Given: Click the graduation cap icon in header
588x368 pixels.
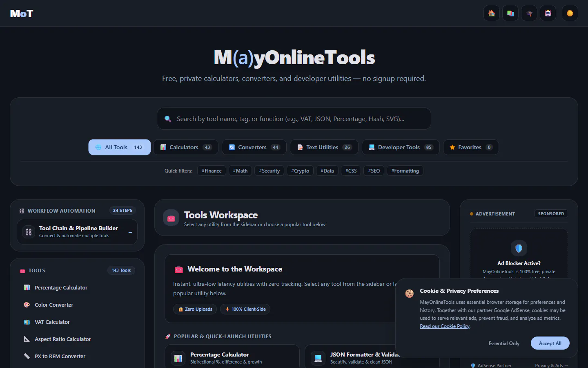Looking at the screenshot, I should [529, 13].
